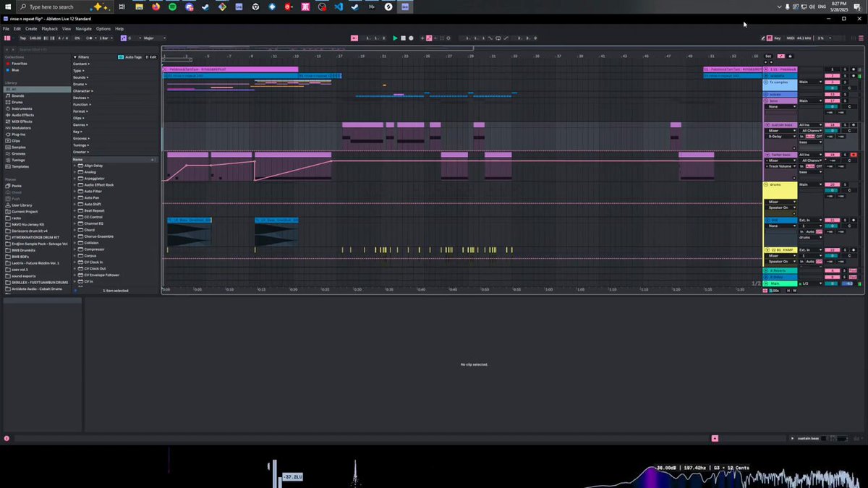Expand the Drums filter group
The width and height of the screenshot is (868, 488).
(81, 84)
